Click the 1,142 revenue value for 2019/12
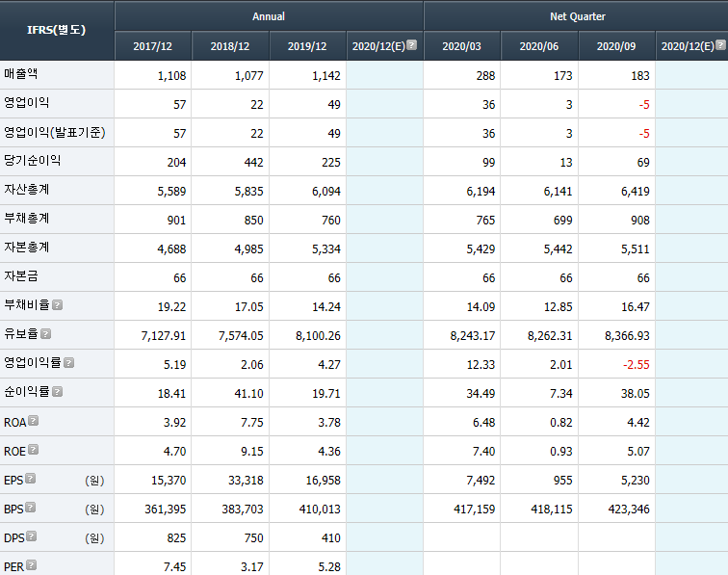Viewport: 728px width, 575px height. coord(325,76)
